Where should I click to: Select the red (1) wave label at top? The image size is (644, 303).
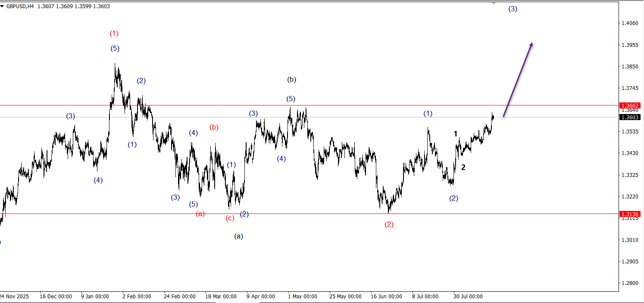(x=114, y=33)
